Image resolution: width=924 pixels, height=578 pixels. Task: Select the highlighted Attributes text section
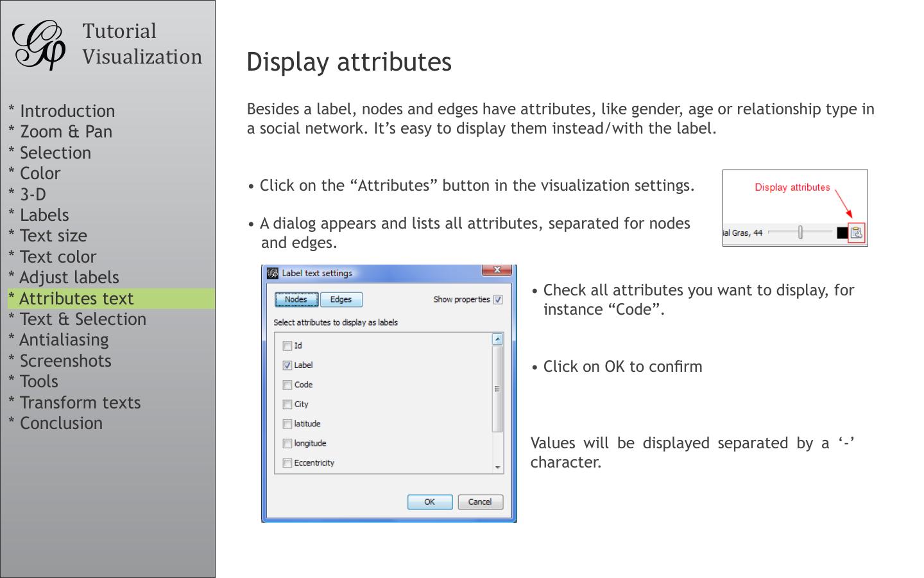[x=111, y=299]
